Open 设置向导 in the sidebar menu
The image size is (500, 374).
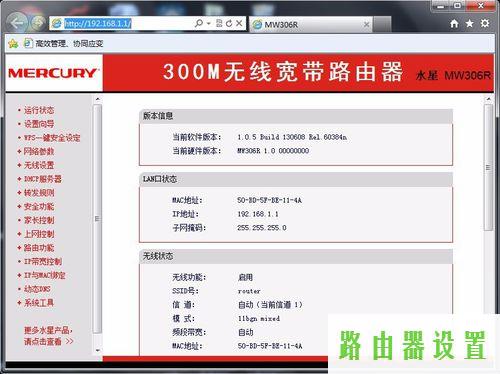point(39,124)
